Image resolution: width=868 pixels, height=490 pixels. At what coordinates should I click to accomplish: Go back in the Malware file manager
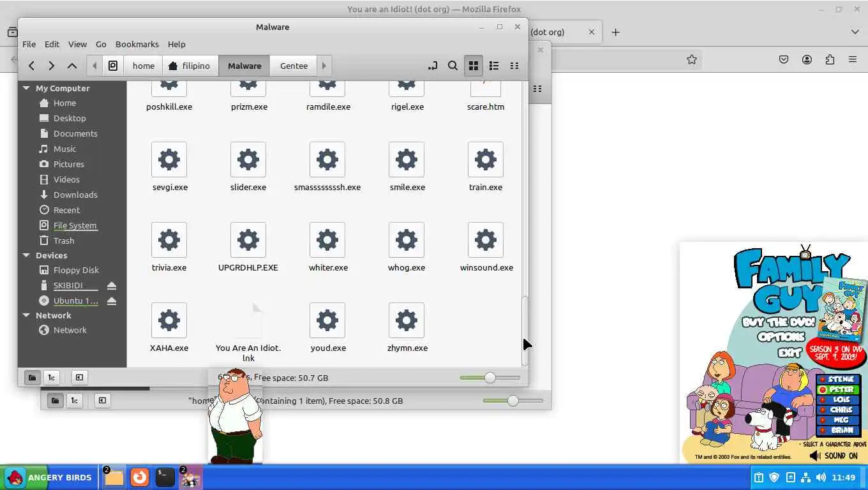click(31, 66)
